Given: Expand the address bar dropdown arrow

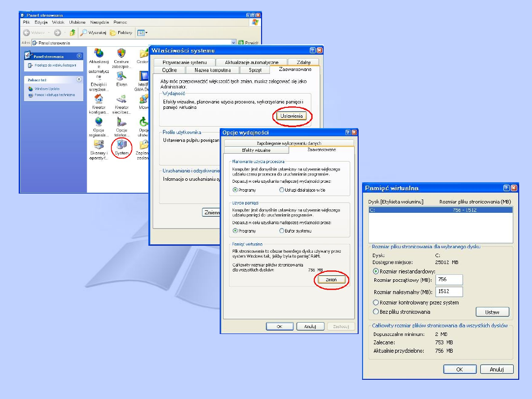Looking at the screenshot, I should click(x=233, y=43).
